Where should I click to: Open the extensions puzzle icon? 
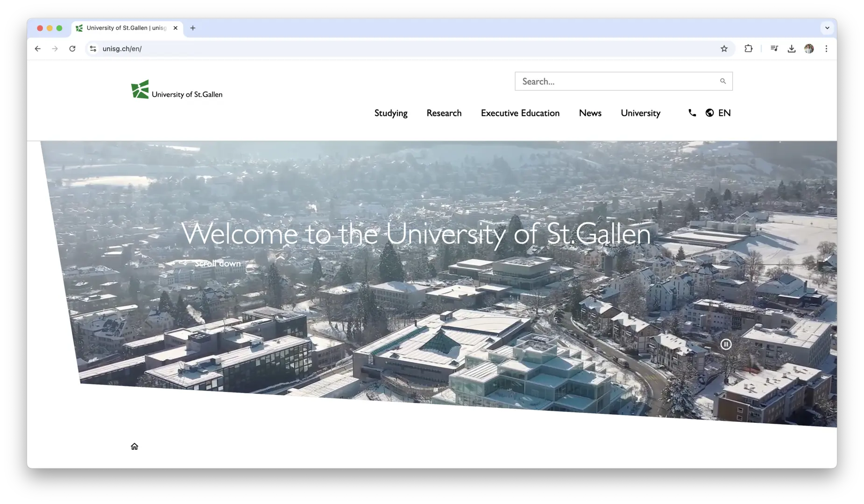click(748, 49)
